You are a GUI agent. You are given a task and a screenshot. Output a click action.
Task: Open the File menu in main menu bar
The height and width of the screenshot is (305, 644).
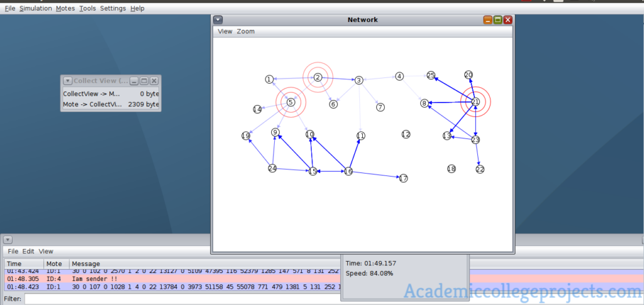click(10, 8)
